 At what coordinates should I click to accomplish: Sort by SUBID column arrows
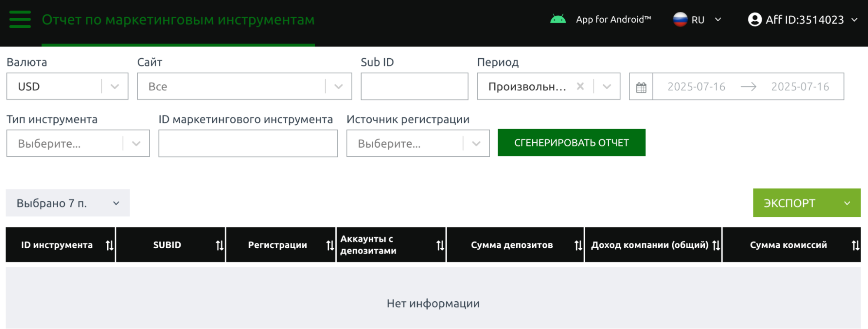220,246
